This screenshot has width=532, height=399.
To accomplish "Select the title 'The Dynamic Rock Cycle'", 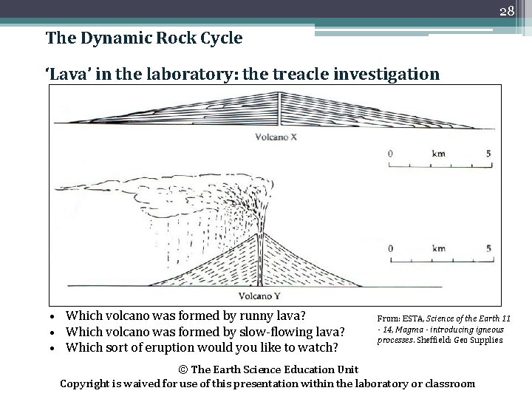I will click(144, 38).
